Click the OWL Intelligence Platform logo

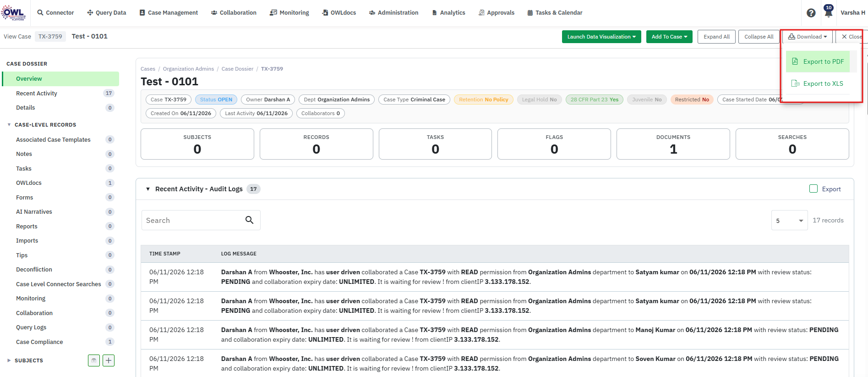(x=13, y=12)
